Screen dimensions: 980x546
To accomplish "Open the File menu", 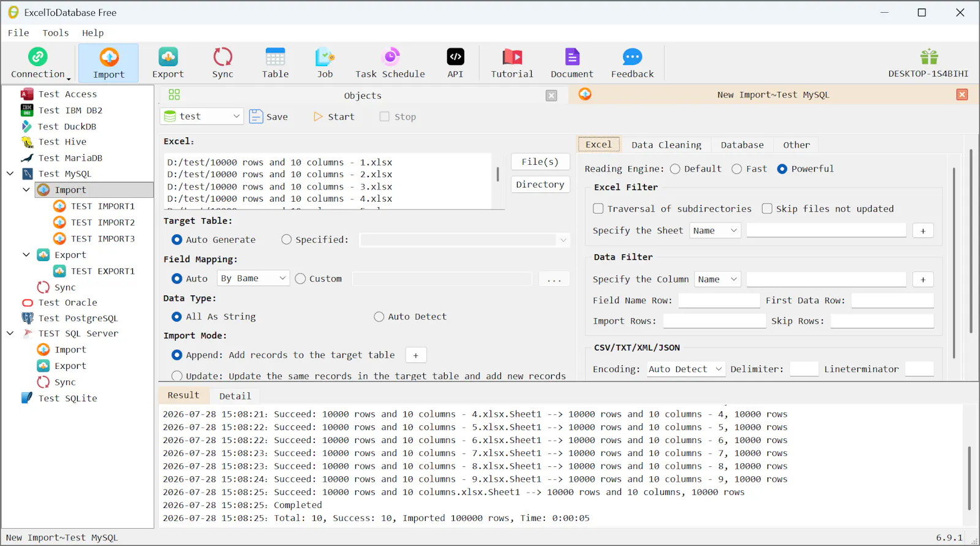I will click(18, 33).
